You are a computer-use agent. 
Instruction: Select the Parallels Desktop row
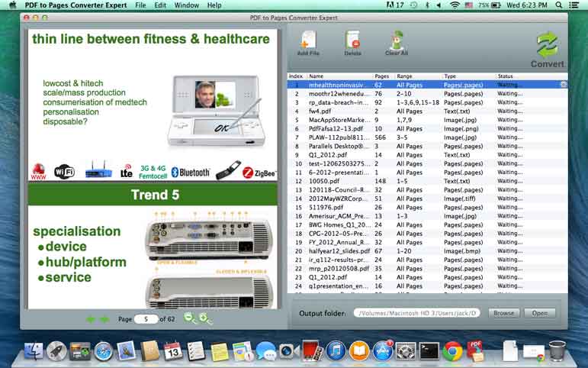[x=428, y=146]
